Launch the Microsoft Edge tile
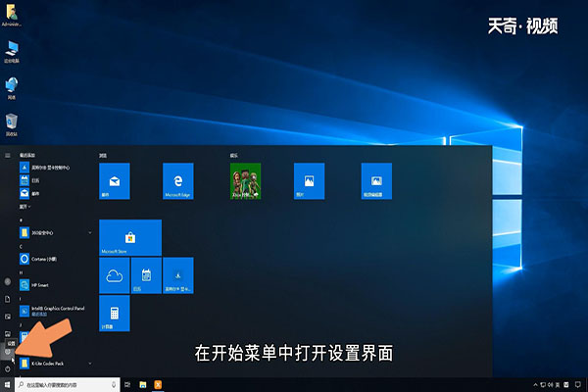The height and width of the screenshot is (392, 588). tap(178, 180)
